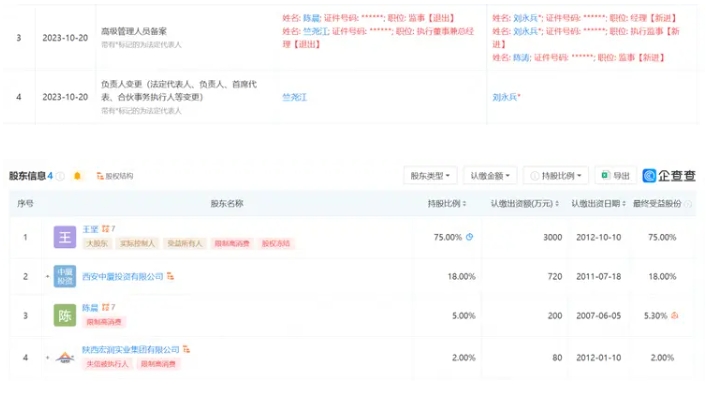Open the 陕西宏润实业集团有限公司 link
This screenshot has width=707, height=399.
tap(131, 349)
